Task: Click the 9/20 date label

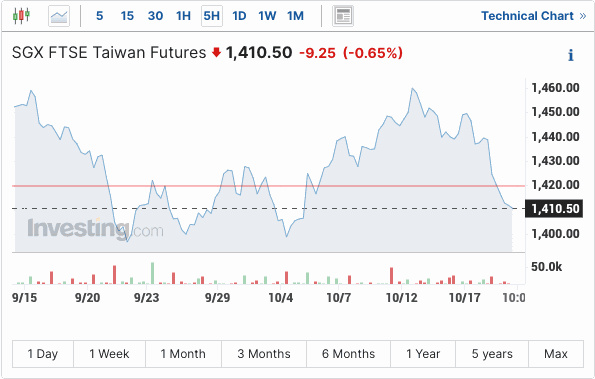Action: pos(87,297)
